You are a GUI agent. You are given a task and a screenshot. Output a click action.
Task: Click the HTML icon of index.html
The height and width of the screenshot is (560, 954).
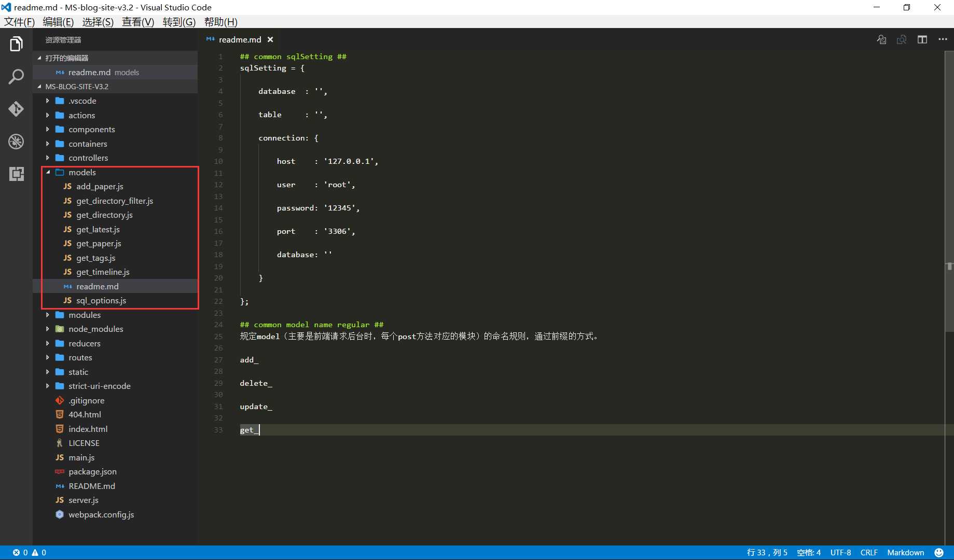pos(60,429)
